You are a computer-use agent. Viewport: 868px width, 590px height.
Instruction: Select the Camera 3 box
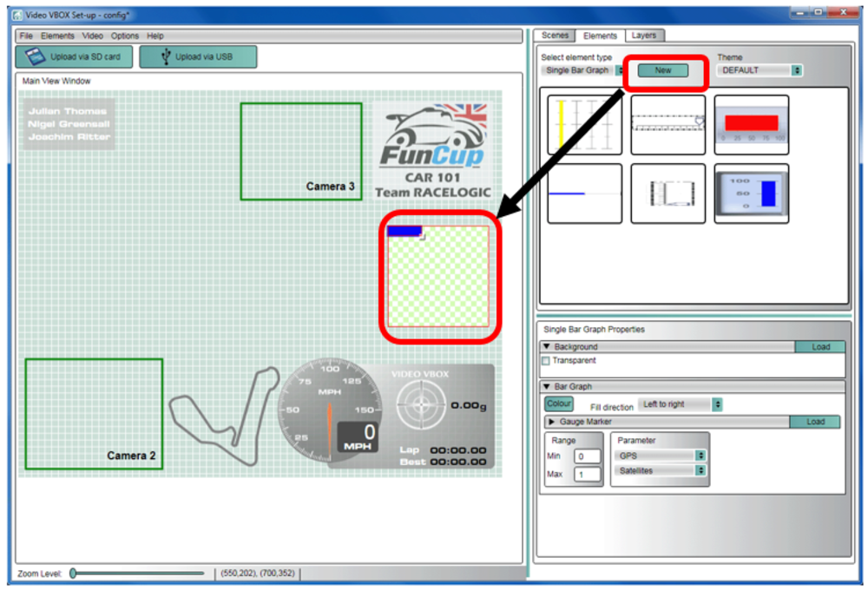(x=302, y=152)
